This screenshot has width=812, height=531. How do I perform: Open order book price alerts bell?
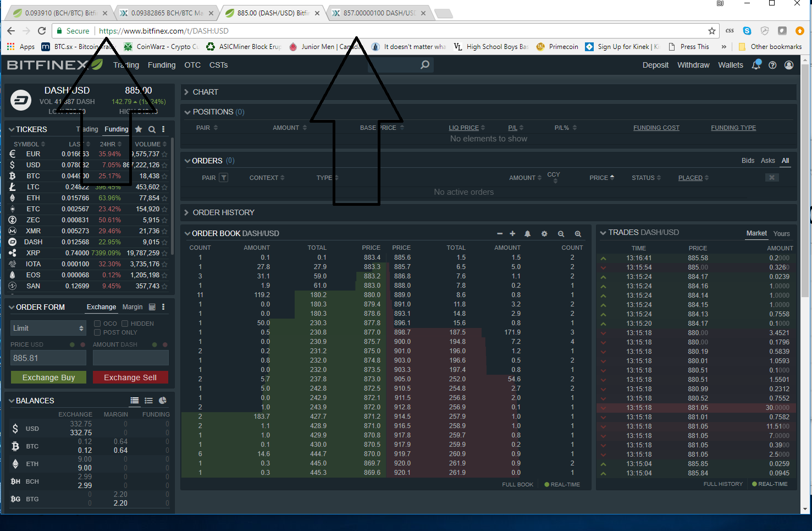pyautogui.click(x=528, y=234)
